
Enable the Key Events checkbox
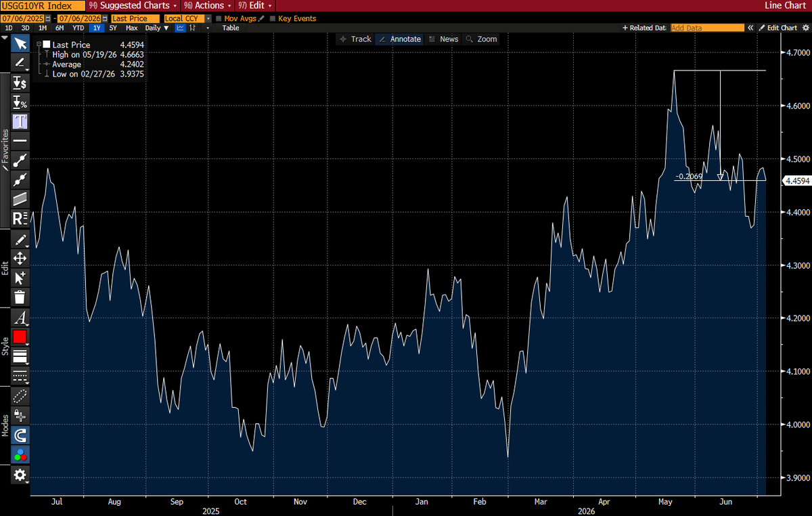(273, 19)
